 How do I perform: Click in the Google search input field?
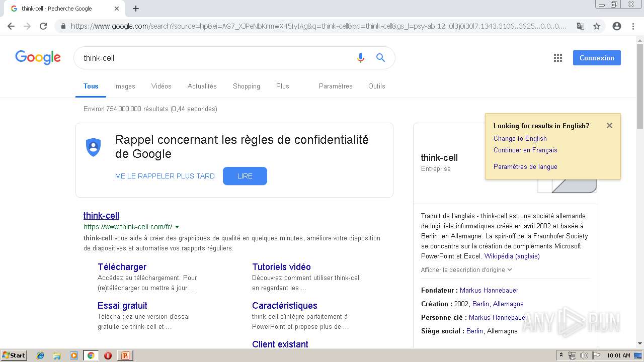click(216, 58)
